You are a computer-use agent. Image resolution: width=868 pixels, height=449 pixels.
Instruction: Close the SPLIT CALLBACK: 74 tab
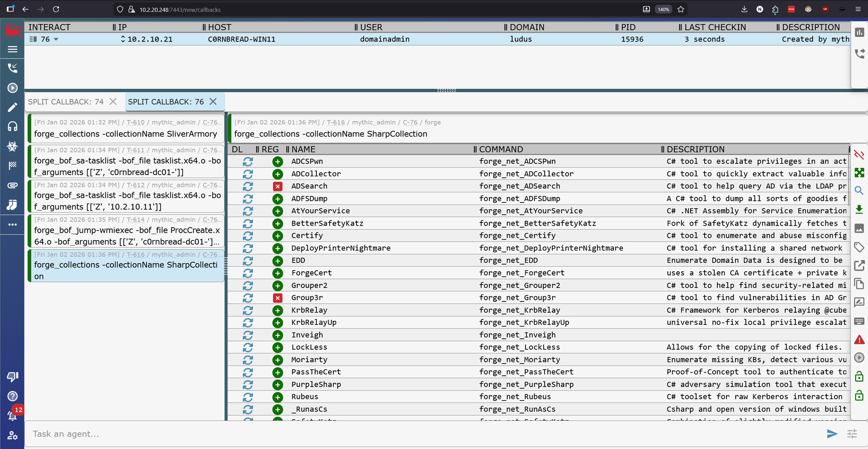[x=113, y=102]
